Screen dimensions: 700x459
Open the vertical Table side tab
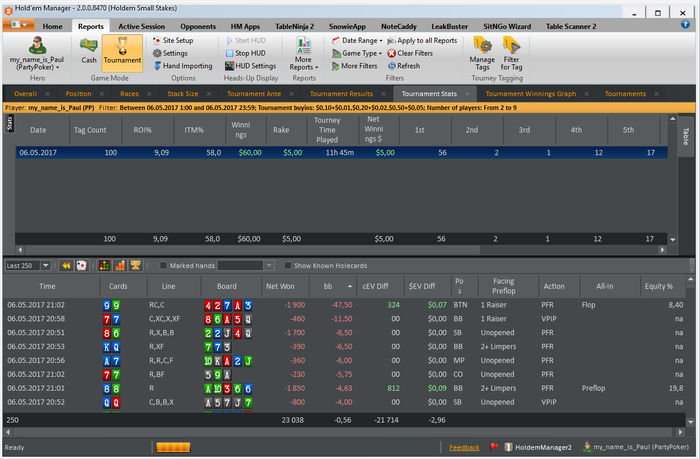(685, 136)
